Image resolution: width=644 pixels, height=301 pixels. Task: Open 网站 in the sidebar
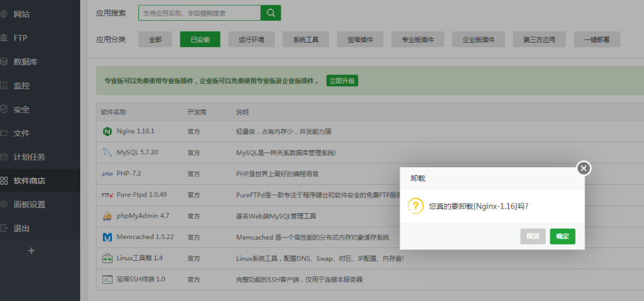coord(21,14)
